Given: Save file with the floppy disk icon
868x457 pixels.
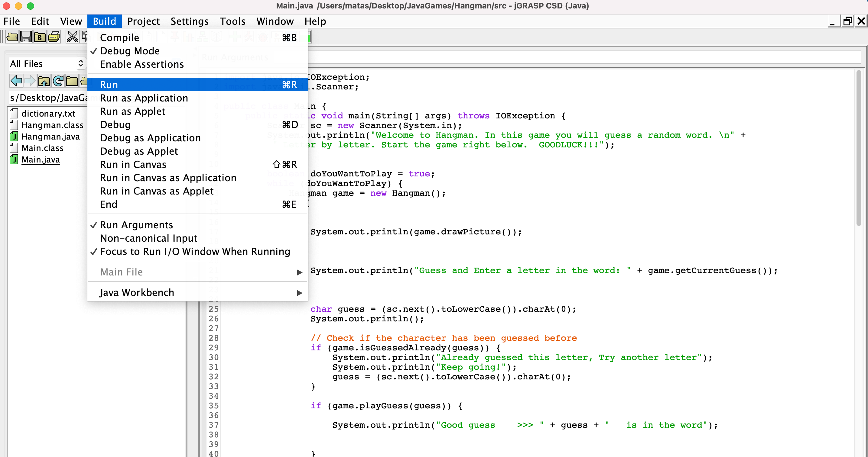Looking at the screenshot, I should point(26,37).
